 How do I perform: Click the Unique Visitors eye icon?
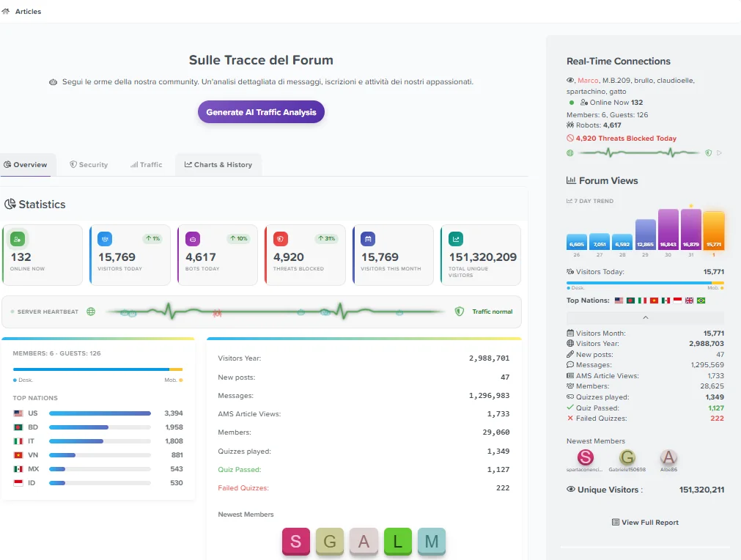[571, 490]
